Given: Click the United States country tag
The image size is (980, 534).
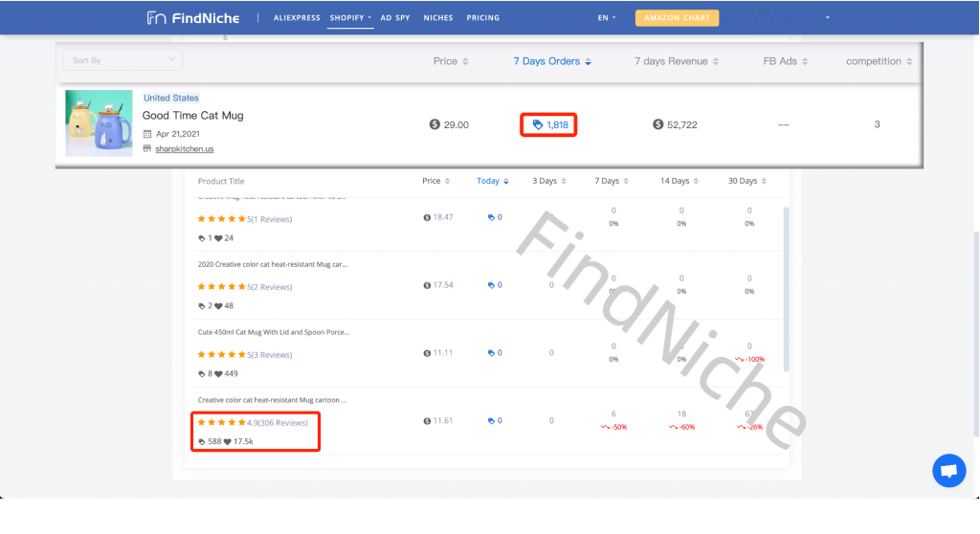Looking at the screenshot, I should click(x=171, y=99).
